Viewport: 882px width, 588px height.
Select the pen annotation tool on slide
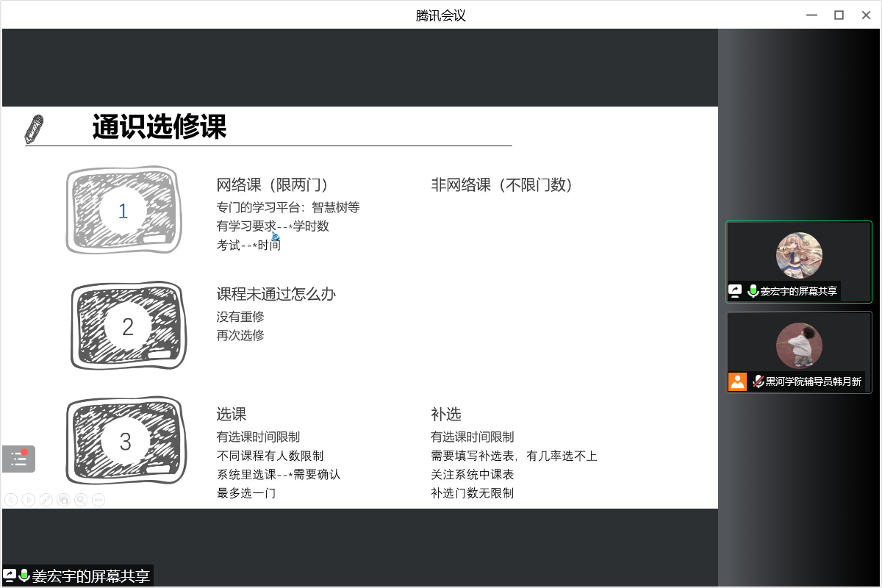tap(46, 500)
